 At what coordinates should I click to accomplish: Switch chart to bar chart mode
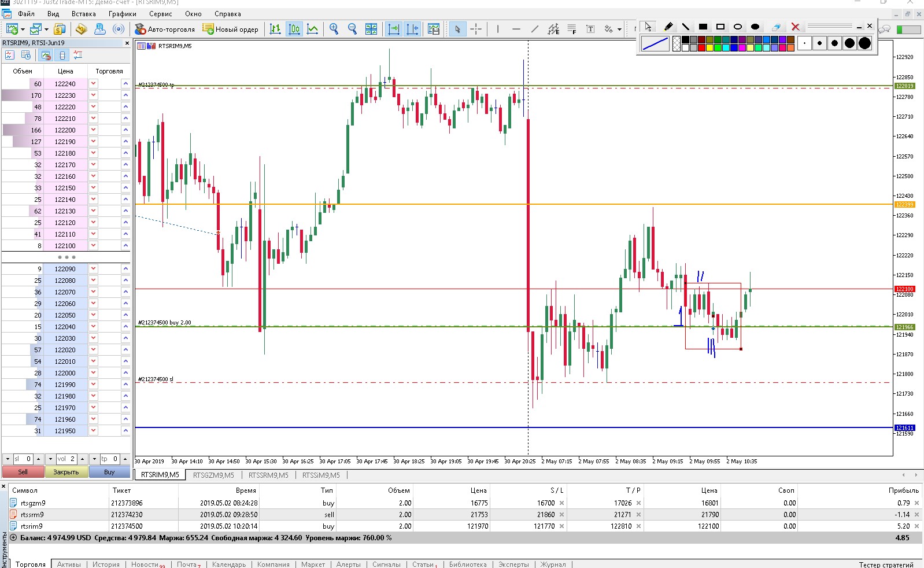point(275,29)
